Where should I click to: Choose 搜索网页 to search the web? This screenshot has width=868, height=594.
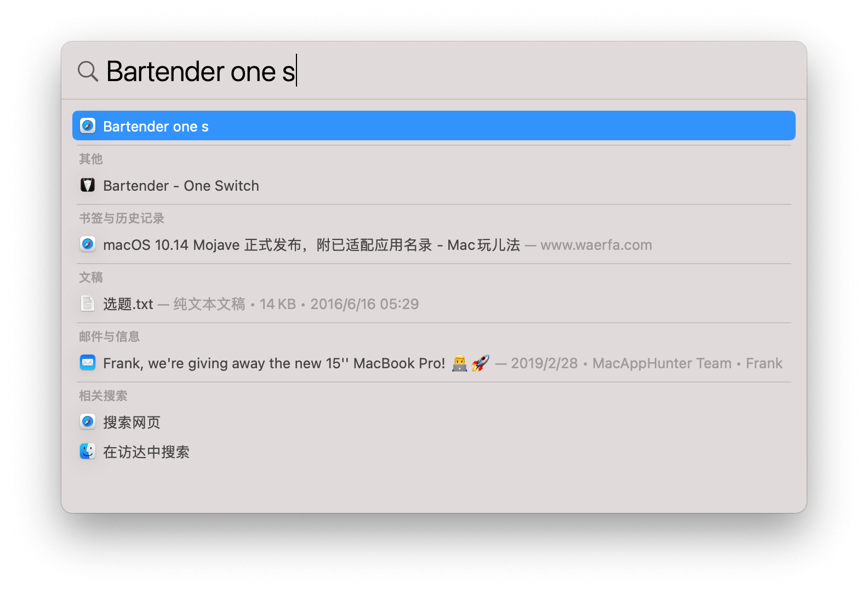pyautogui.click(x=434, y=422)
